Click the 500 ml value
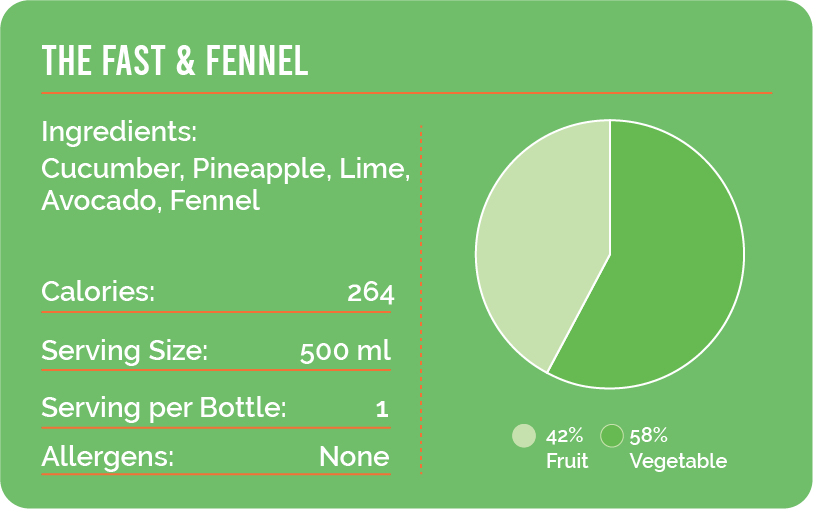The width and height of the screenshot is (813, 509). pos(345,351)
